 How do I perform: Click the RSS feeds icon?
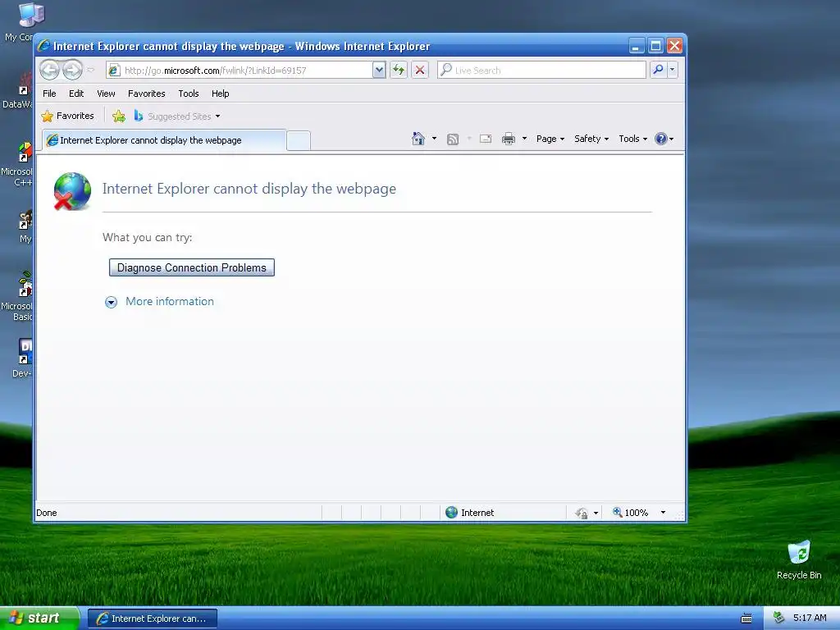pos(453,139)
